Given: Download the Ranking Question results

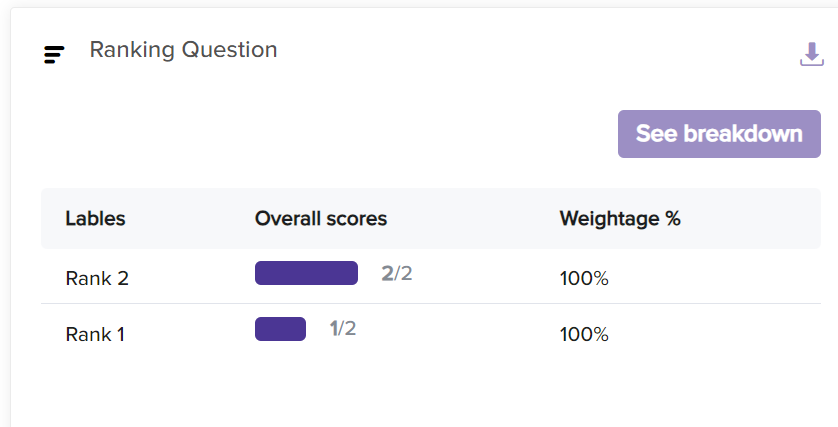Looking at the screenshot, I should click(811, 54).
